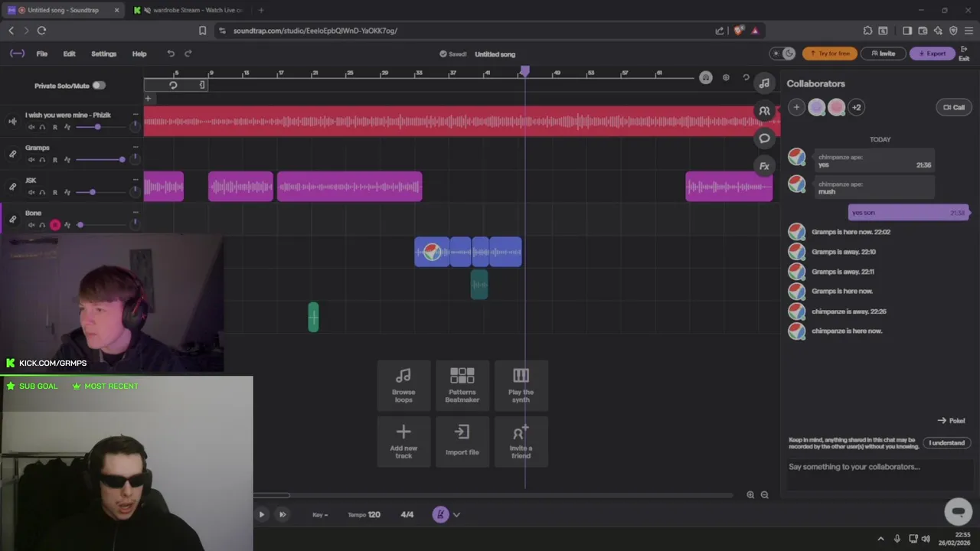Click the Poke! link
Screen dimensions: 980x551
tap(951, 420)
